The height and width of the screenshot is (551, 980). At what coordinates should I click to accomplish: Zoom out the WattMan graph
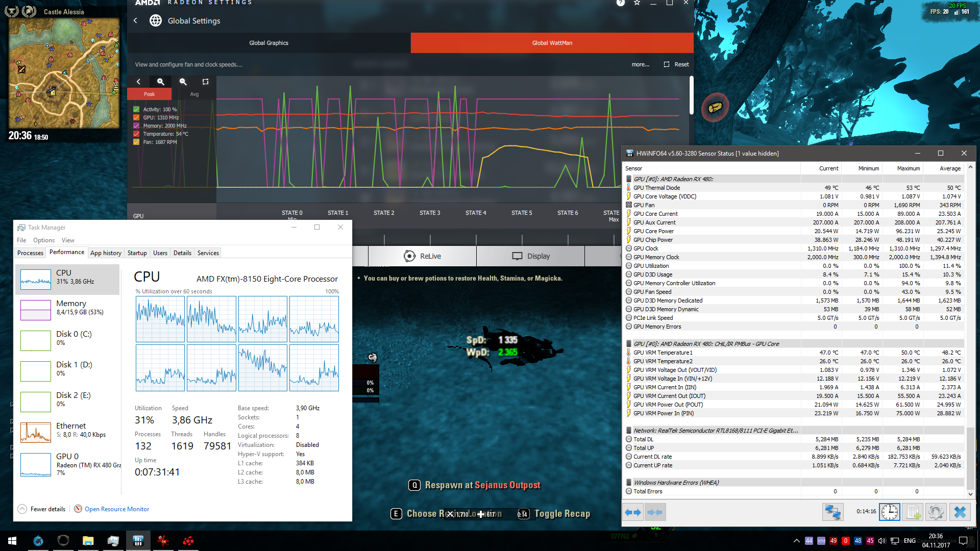(x=183, y=82)
